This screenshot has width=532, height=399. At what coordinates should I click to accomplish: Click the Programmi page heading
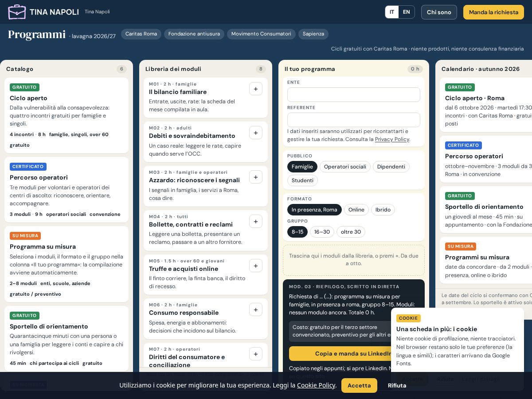pos(37,34)
